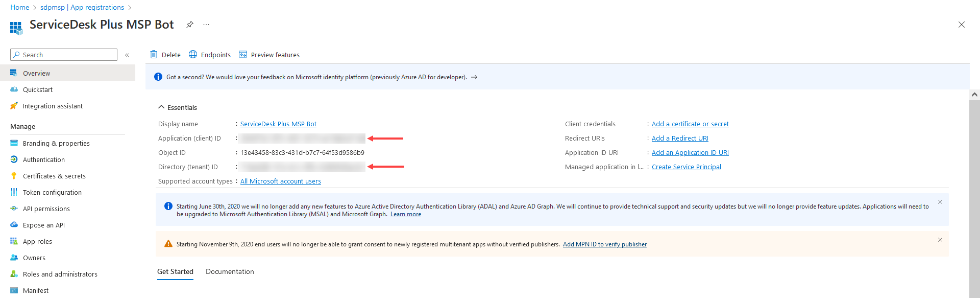
Task: Click the Token configuration icon
Action: pos(14,192)
